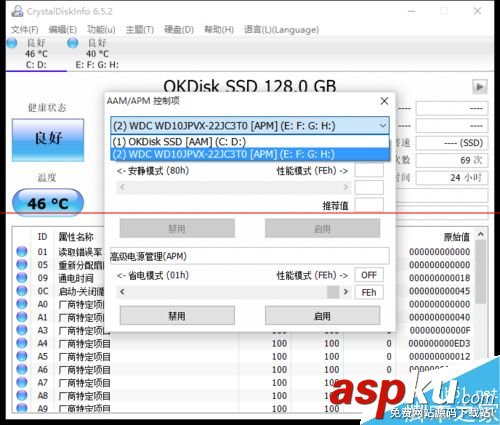Screen dimensions: 500x425
Task: Click APM slider right arrow
Action: (x=346, y=292)
